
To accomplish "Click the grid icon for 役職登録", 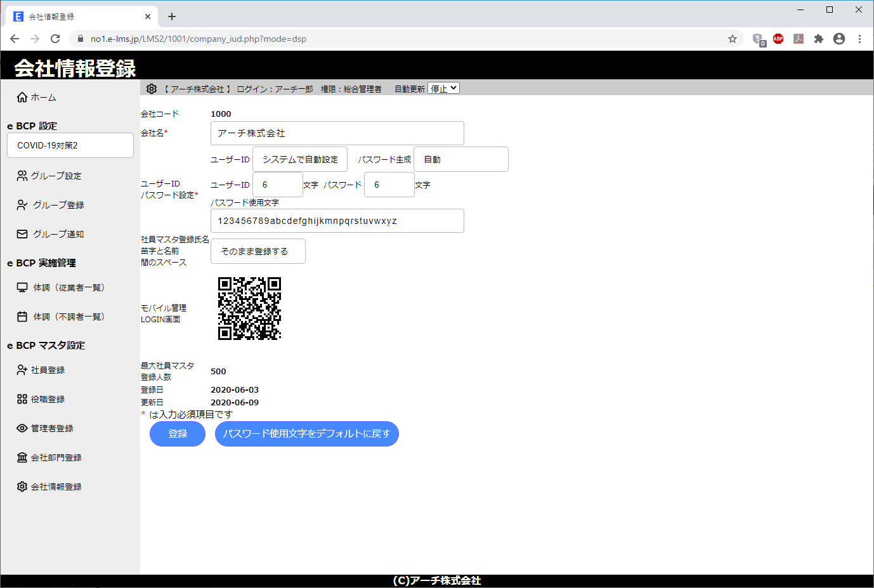I will pos(22,399).
